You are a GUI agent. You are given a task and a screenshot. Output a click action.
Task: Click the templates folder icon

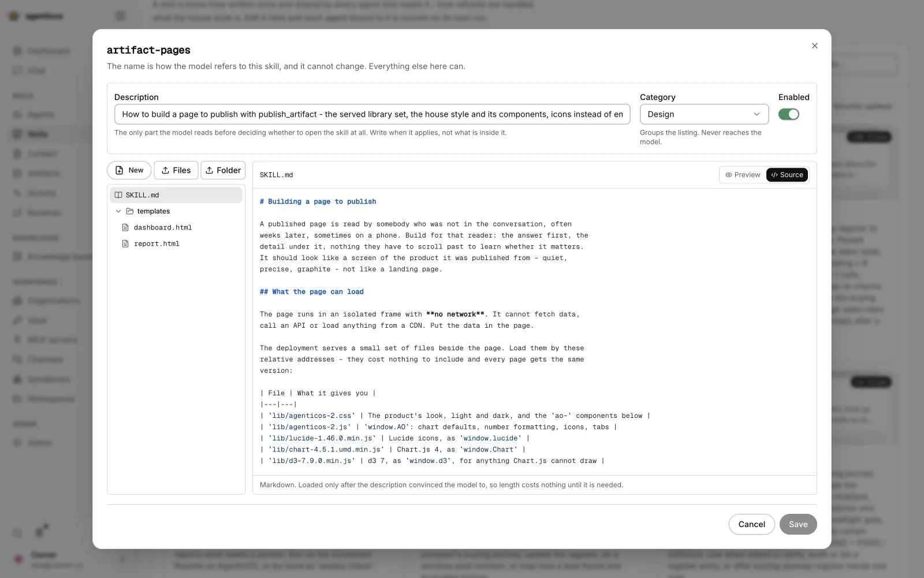coord(130,212)
